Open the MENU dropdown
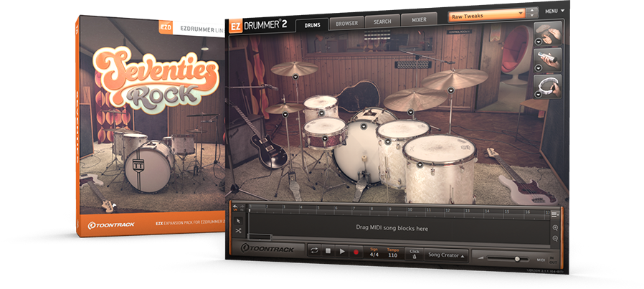644x289 pixels. tap(554, 11)
